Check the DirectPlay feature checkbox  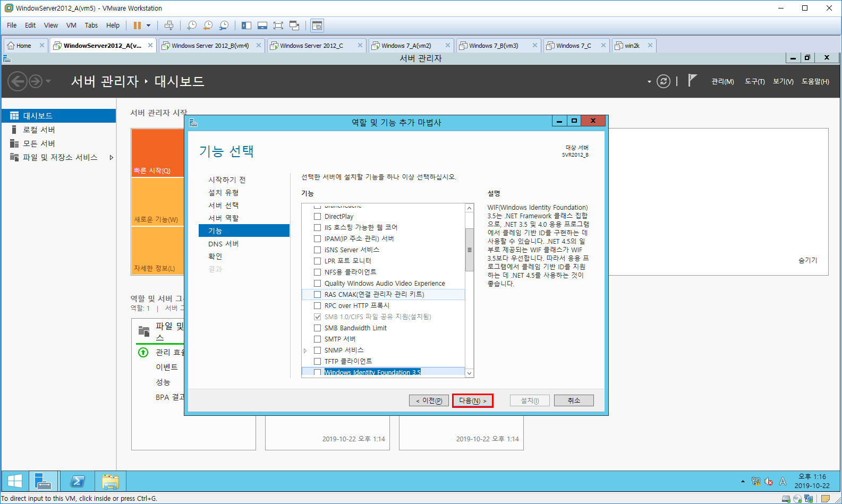(x=317, y=216)
